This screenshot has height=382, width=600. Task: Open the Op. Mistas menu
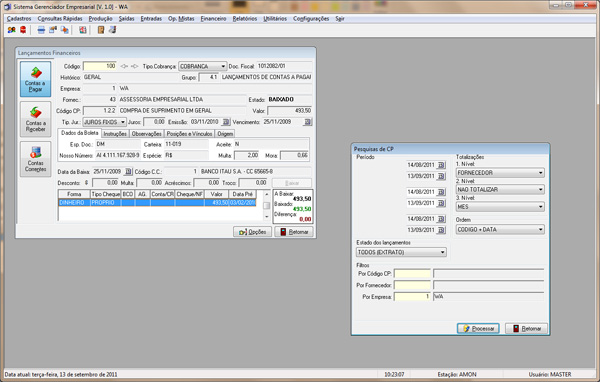181,18
